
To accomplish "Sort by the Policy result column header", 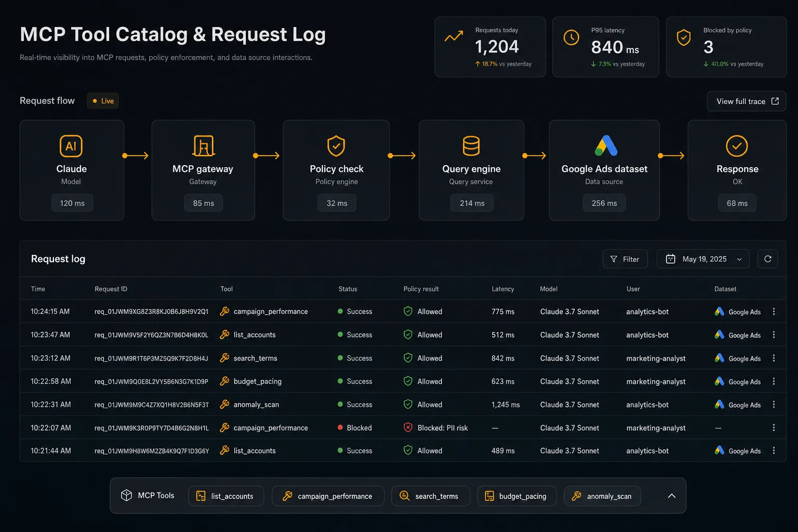I will click(x=421, y=289).
